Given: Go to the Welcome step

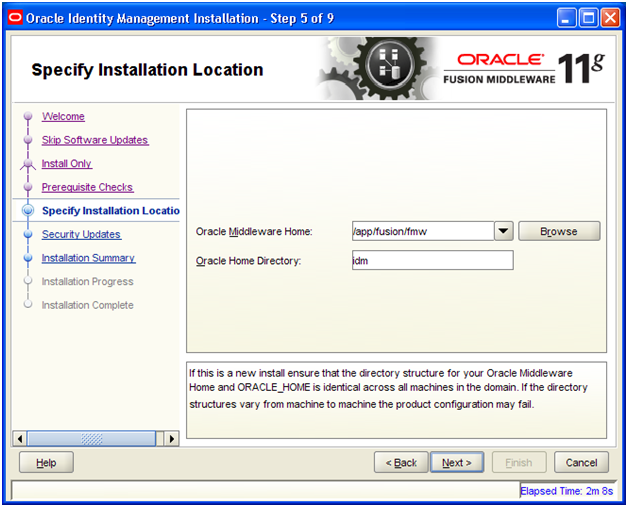Looking at the screenshot, I should (x=63, y=117).
